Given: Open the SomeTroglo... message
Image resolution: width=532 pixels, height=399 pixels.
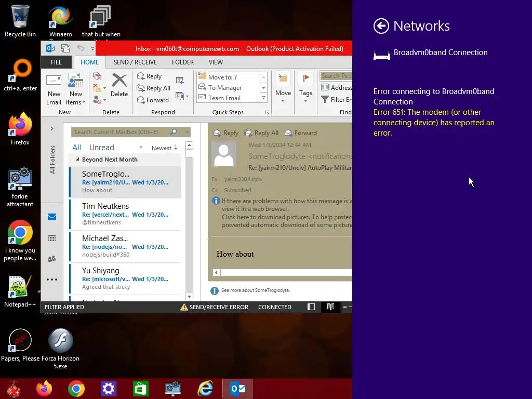Looking at the screenshot, I should click(x=125, y=182).
